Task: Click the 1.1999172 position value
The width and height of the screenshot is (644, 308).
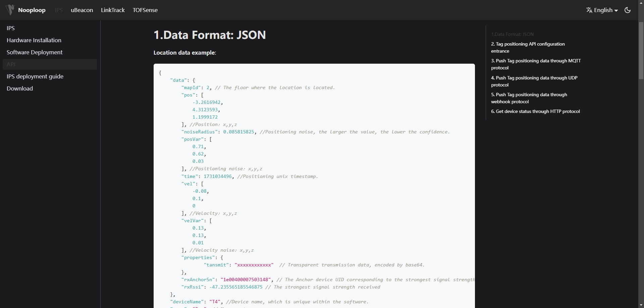Action: pos(205,117)
